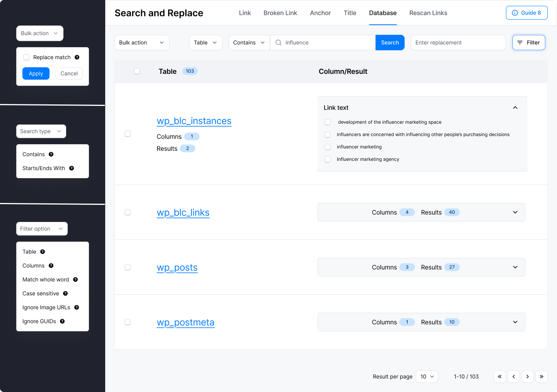This screenshot has width=557, height=392.
Task: Select Ignore GUIDs filter option
Action: (39, 321)
